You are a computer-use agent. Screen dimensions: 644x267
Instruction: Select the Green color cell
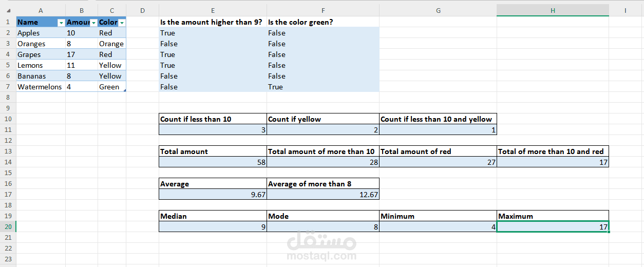(112, 87)
